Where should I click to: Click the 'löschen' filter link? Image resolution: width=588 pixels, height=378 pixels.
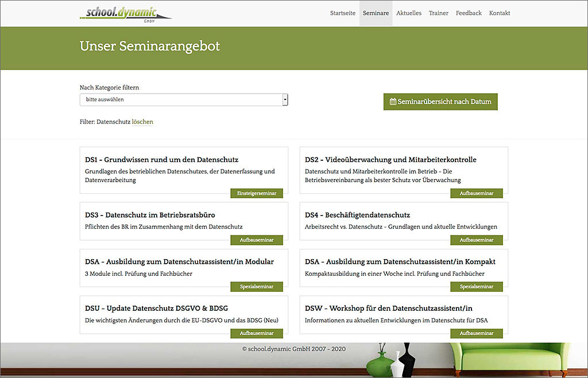click(142, 122)
